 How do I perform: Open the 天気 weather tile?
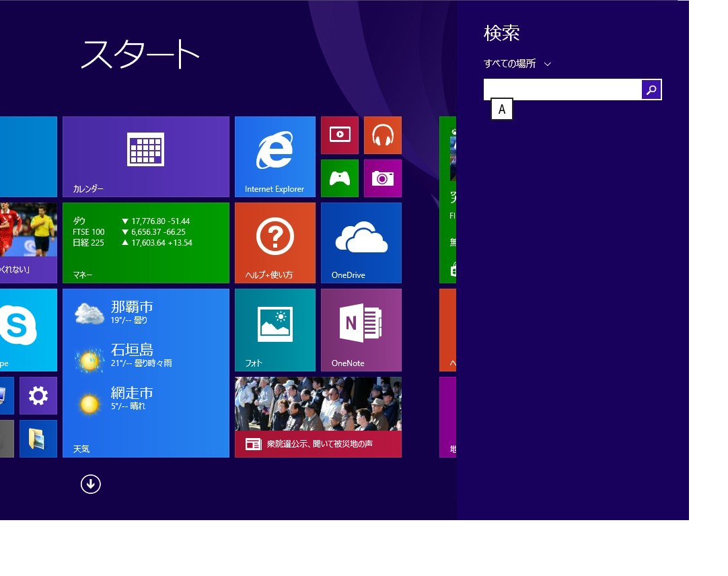[145, 373]
